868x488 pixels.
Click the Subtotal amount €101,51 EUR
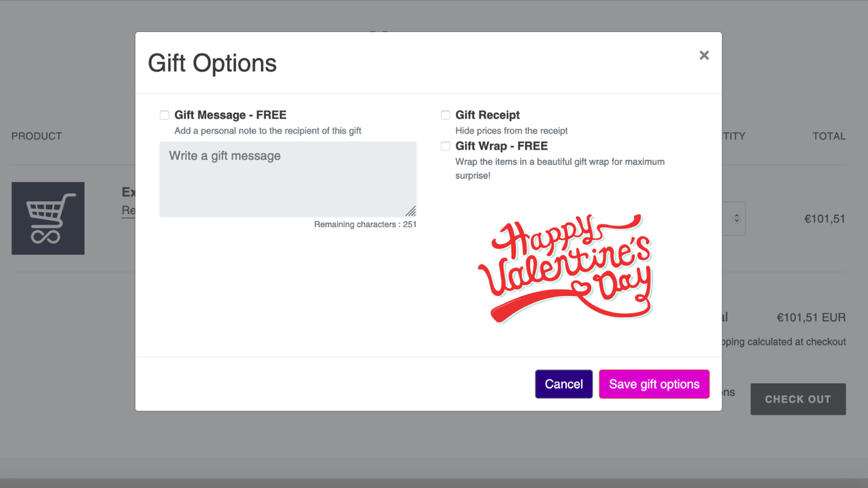click(811, 317)
